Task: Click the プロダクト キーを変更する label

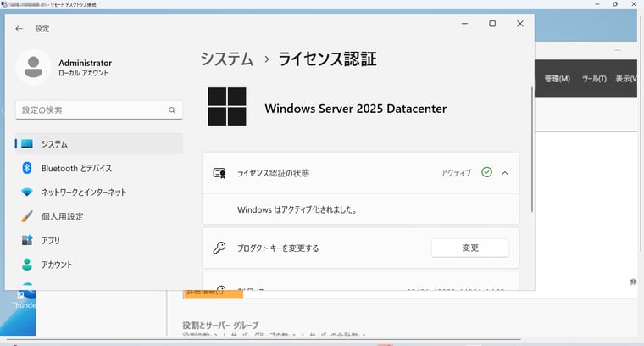Action: pos(278,248)
